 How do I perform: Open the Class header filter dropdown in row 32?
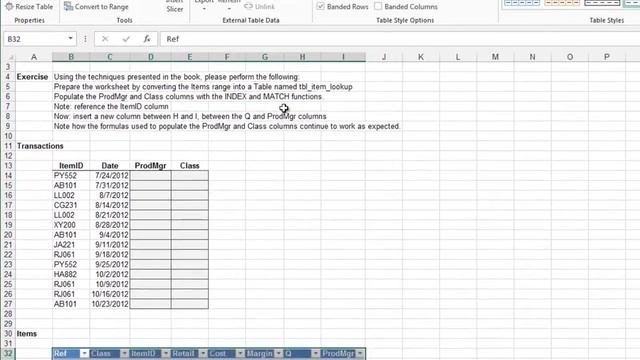(x=124, y=353)
